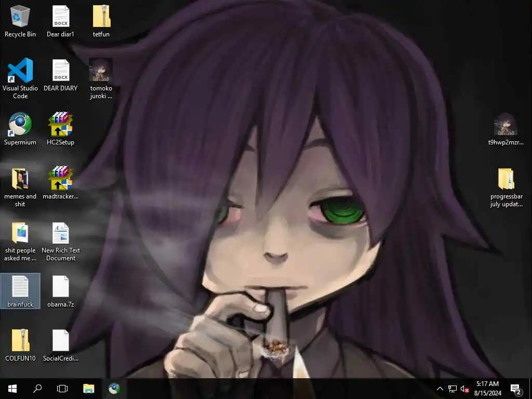This screenshot has width=532, height=399.
Task: Select the memes and shit folder
Action: pos(20,187)
